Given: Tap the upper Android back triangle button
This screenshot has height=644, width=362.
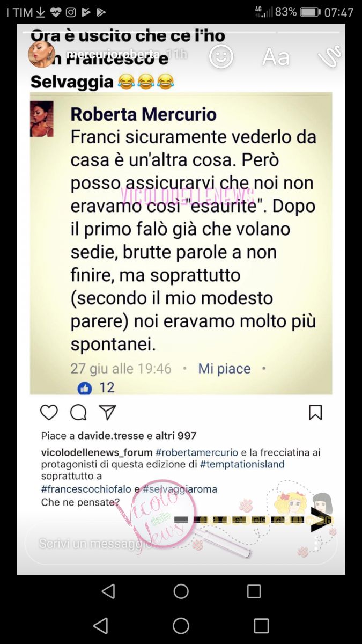Looking at the screenshot, I should click(x=108, y=591).
